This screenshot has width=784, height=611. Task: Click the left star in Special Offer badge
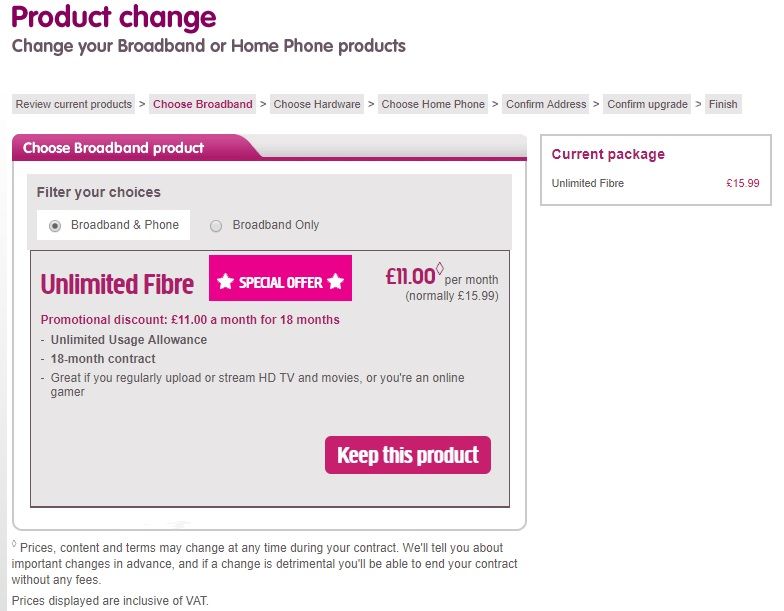[x=226, y=282]
